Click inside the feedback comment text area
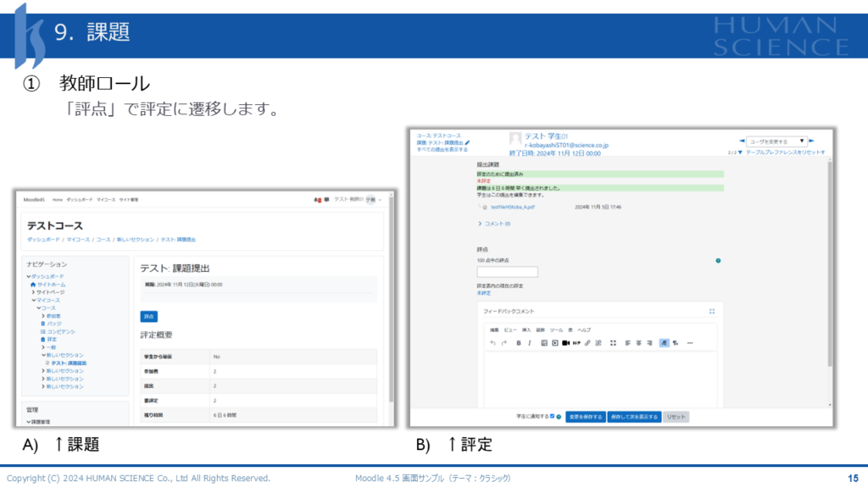Screen dimensions: 868x488 [x=600, y=379]
